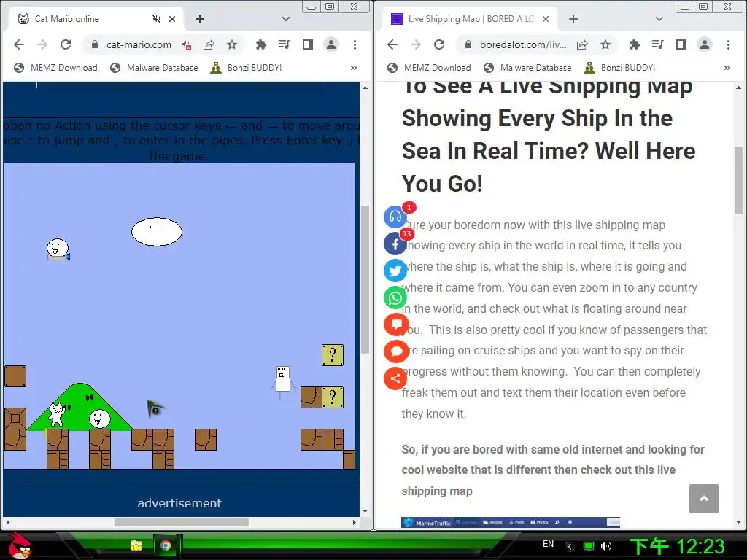747x560 pixels.
Task: Open profile avatar in boredalot window
Action: click(x=705, y=44)
